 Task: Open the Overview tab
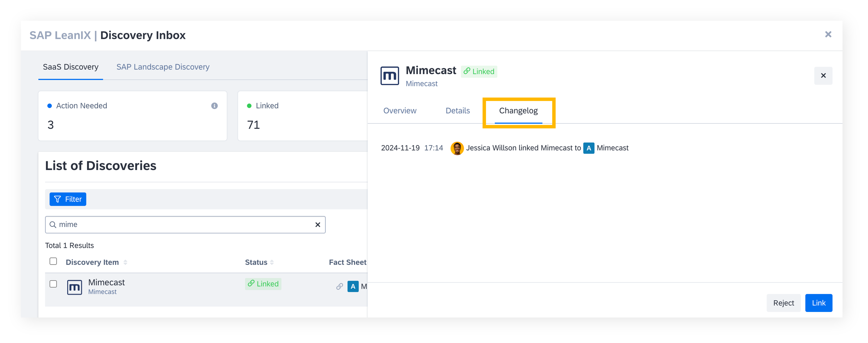(x=400, y=111)
